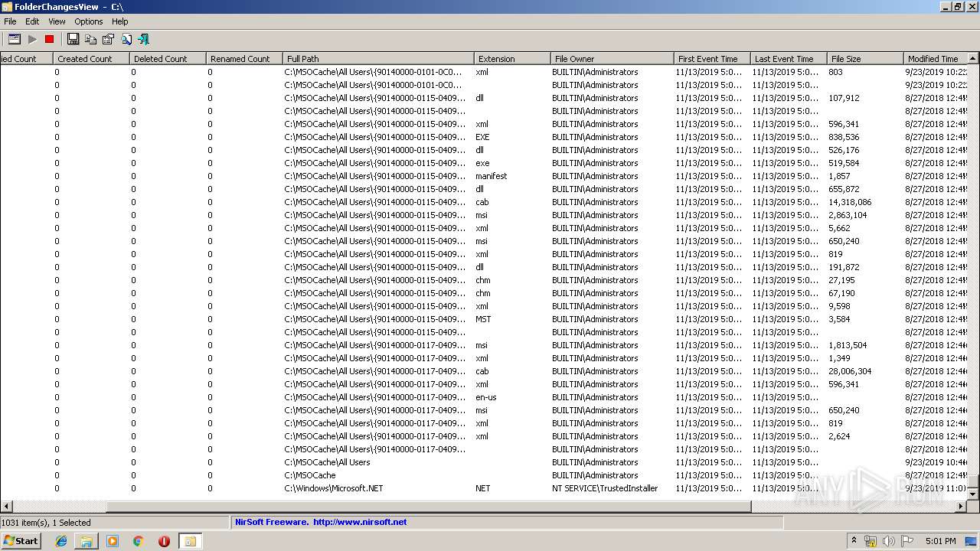
Task: Click the file size 28,006,304 cell
Action: (x=849, y=371)
